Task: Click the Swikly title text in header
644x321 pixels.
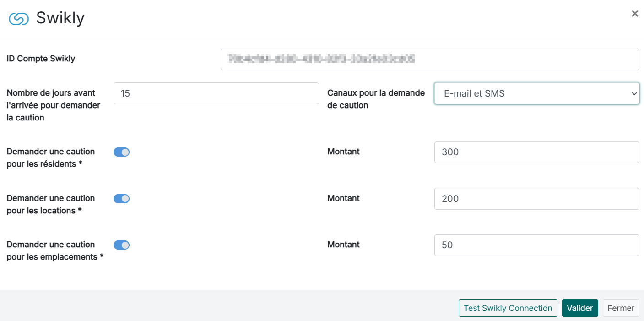Action: (60, 18)
